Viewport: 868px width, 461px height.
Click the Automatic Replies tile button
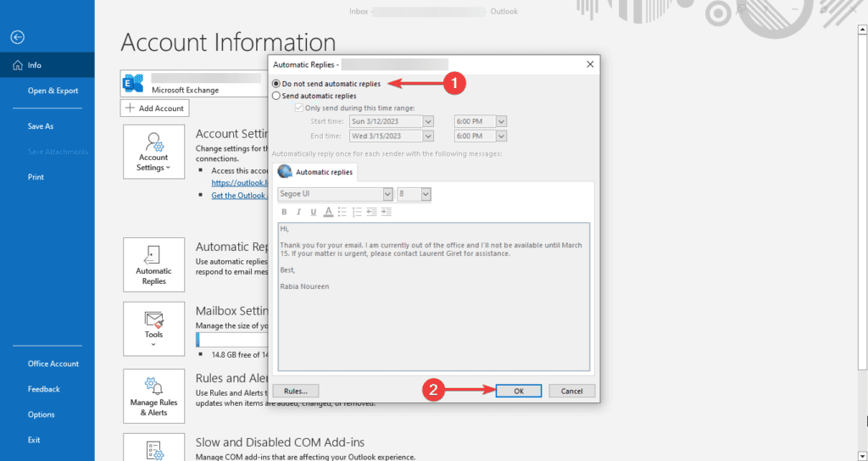click(x=154, y=264)
